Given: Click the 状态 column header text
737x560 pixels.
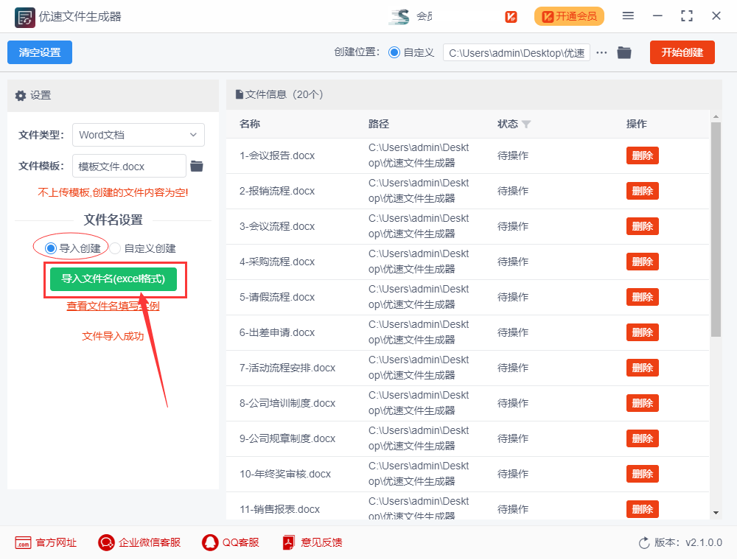Looking at the screenshot, I should click(508, 124).
